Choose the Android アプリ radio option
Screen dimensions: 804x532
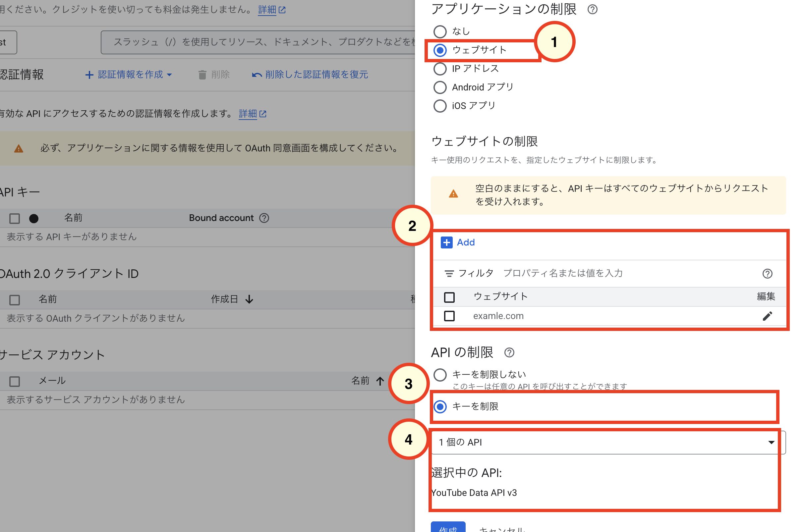pos(440,87)
